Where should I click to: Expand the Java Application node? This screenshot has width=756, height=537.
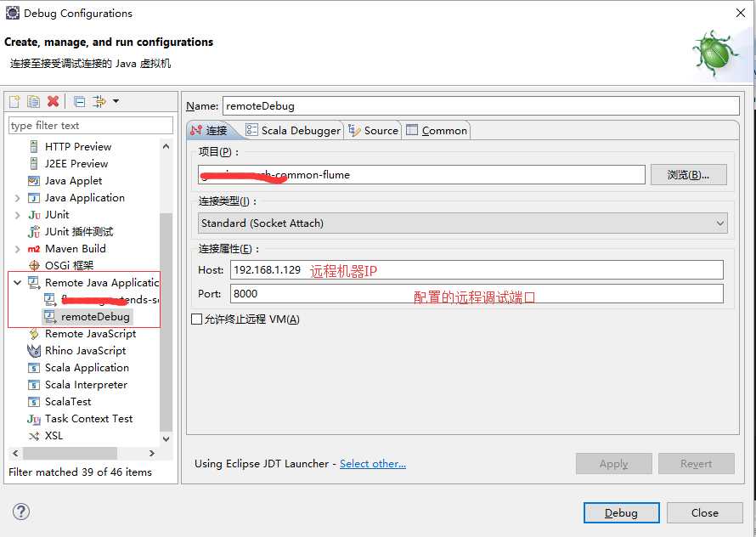17,198
